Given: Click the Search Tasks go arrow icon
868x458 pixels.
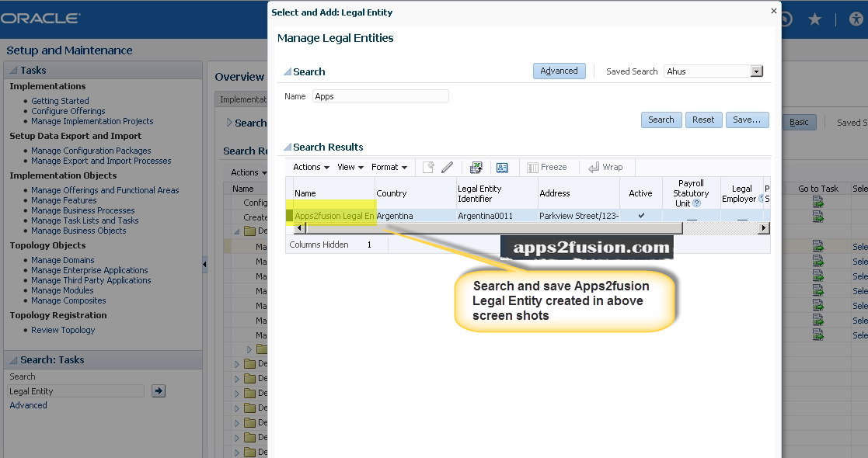Looking at the screenshot, I should pos(159,391).
